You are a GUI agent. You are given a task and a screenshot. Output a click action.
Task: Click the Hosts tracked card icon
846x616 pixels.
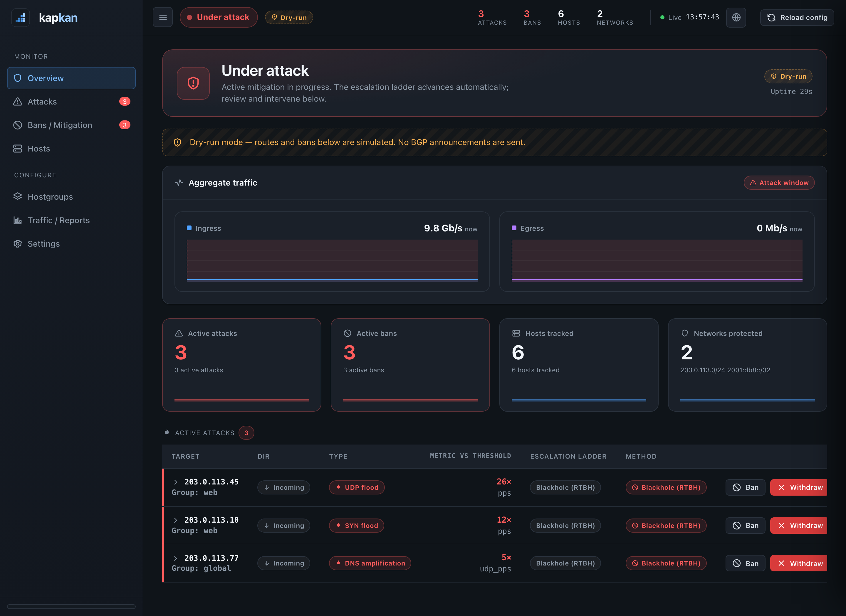(x=516, y=333)
